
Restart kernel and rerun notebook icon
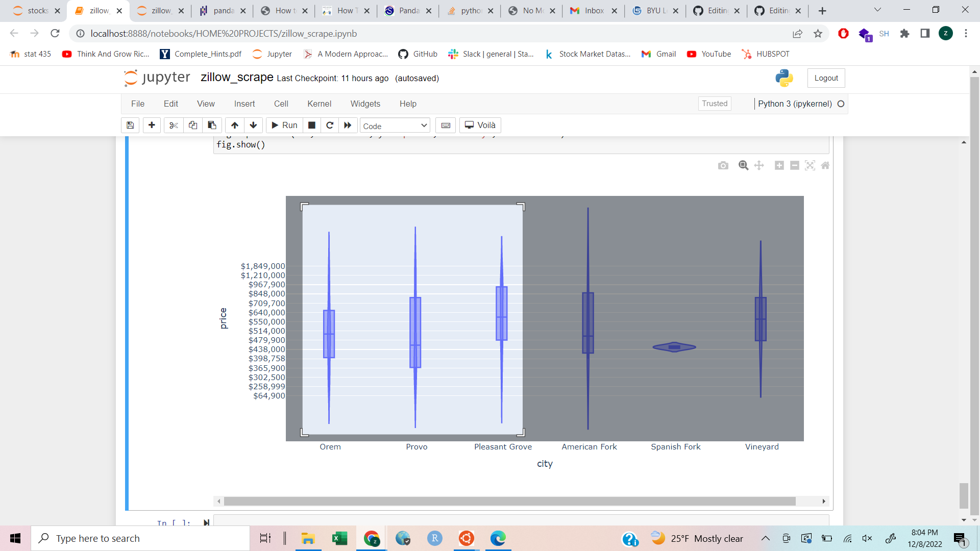348,126
